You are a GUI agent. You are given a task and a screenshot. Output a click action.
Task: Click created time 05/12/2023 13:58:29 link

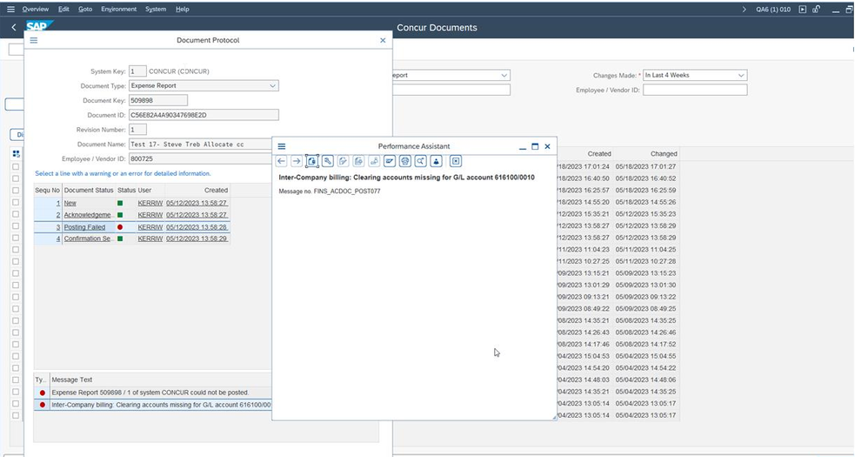tap(197, 239)
